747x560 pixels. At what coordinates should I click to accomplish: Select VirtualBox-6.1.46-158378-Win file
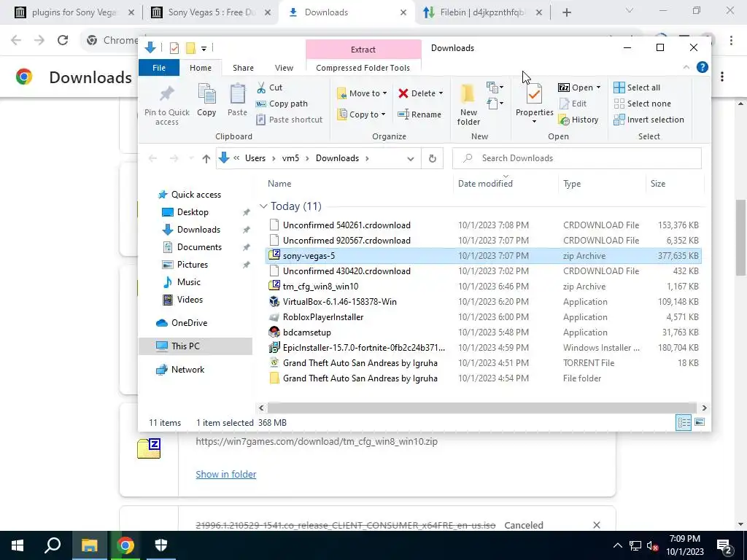coord(483,302)
